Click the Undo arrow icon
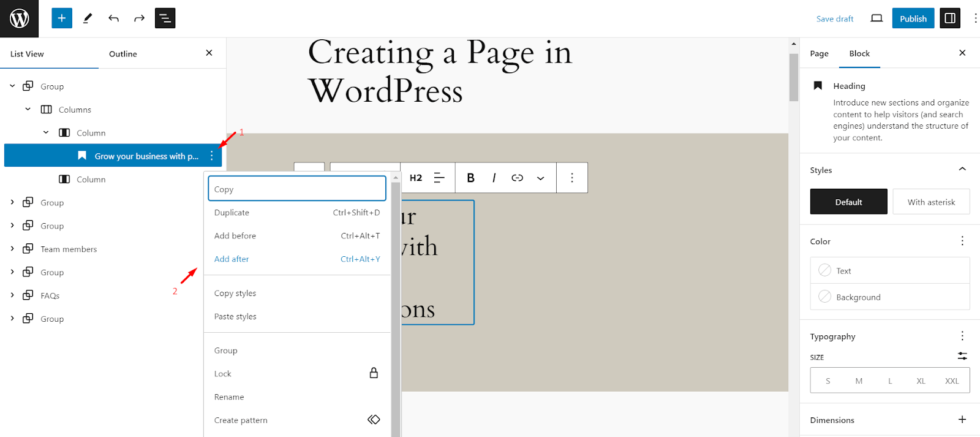Image resolution: width=980 pixels, height=437 pixels. 113,18
